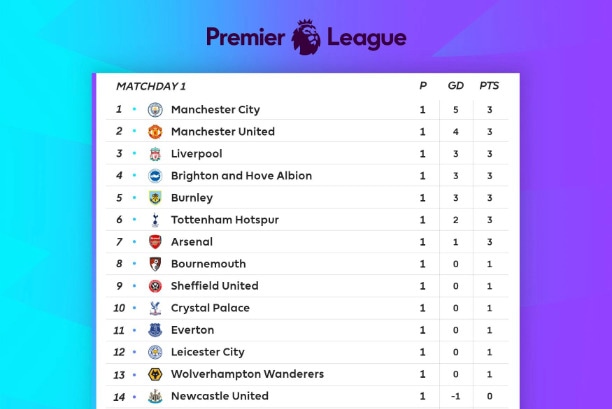This screenshot has width=612, height=409.
Task: Click the P column header
Action: 423,86
